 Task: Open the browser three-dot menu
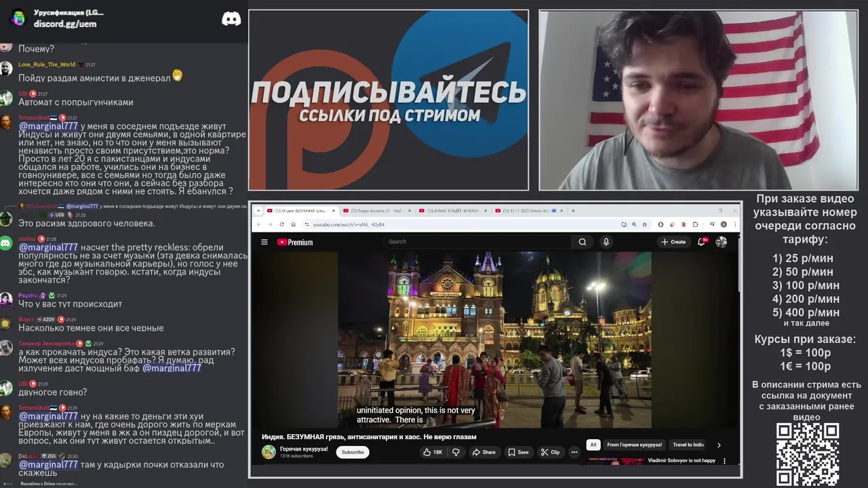735,224
